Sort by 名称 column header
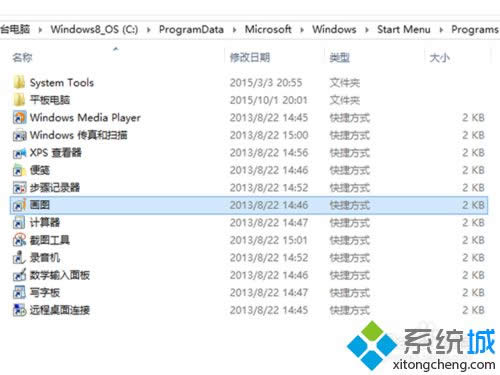The height and width of the screenshot is (375, 500). point(22,57)
